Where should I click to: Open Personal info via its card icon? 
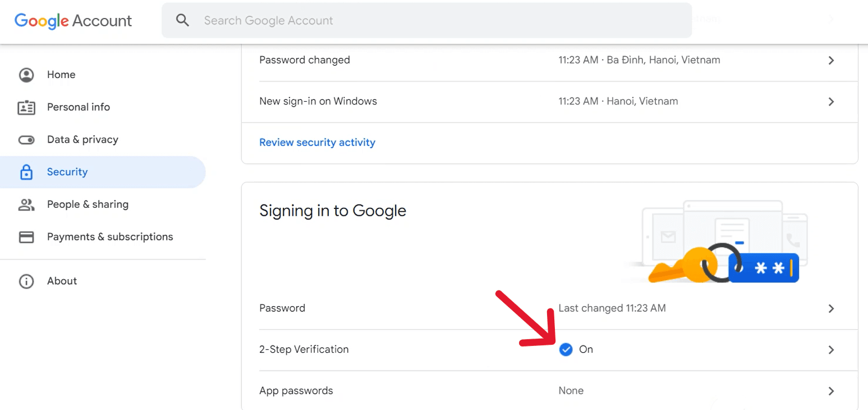26,107
